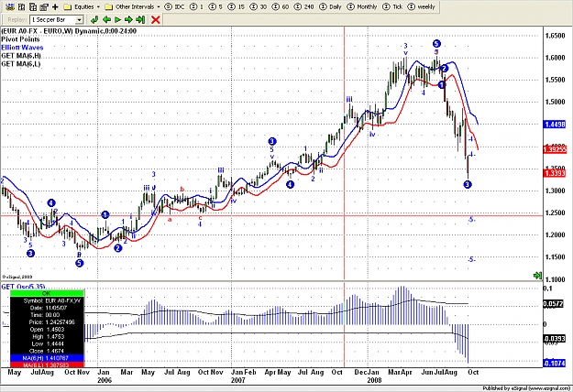This screenshot has width=573, height=392.
Task: Select the IDC symbol button
Action: [x=175, y=6]
